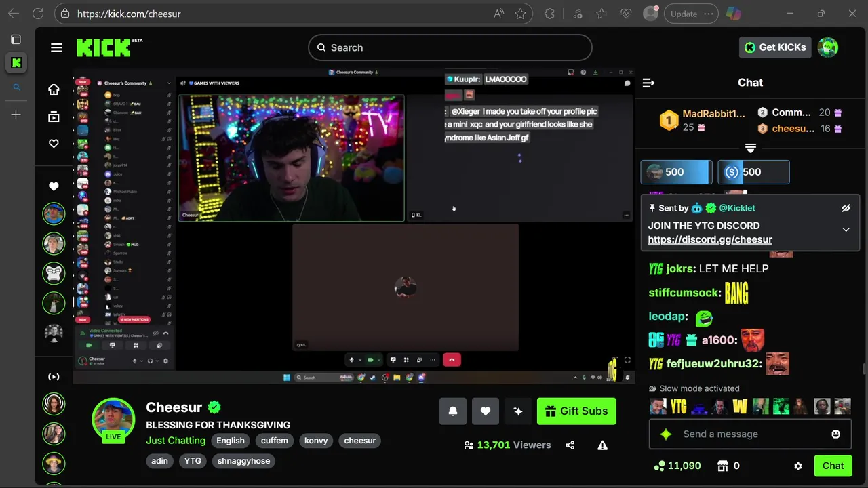Click Cheesur's live channel avatar
Screen dimensions: 868x488
pyautogui.click(x=113, y=419)
